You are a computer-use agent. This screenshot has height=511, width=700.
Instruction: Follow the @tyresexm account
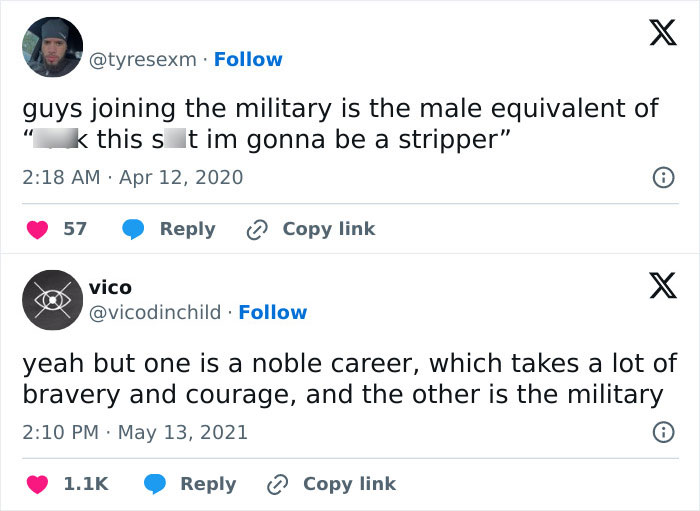248,59
